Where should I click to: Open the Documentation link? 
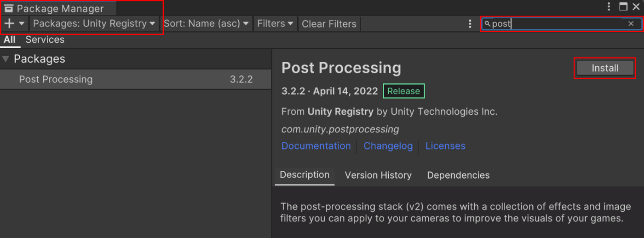[316, 146]
